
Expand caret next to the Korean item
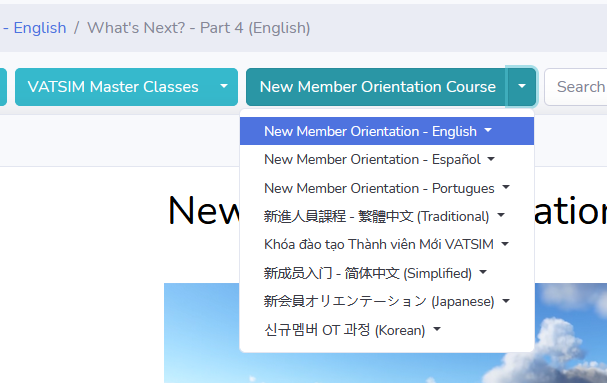coord(437,329)
